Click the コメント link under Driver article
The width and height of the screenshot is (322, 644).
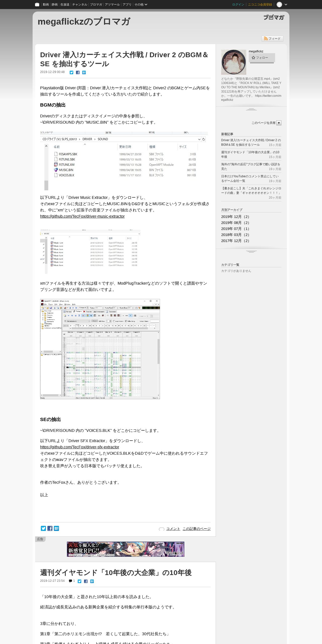(x=173, y=529)
